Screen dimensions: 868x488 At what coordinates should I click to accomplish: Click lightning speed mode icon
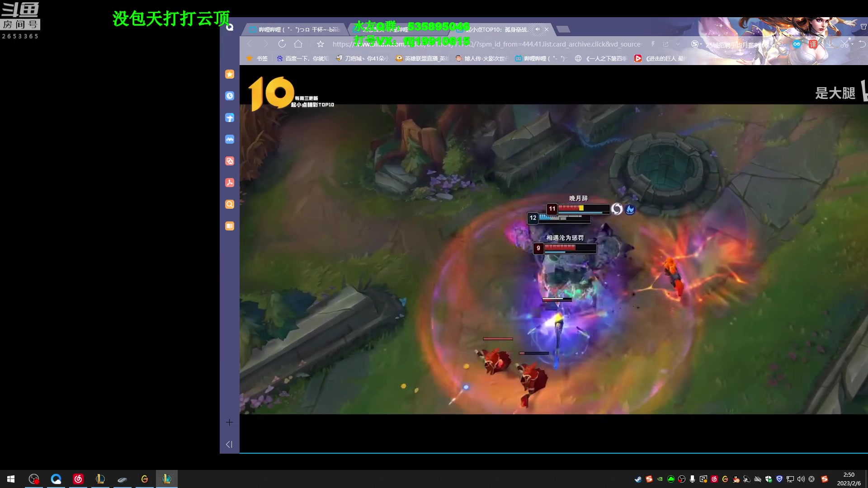tap(653, 44)
